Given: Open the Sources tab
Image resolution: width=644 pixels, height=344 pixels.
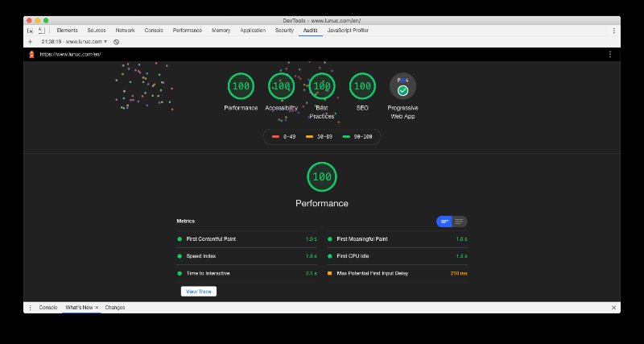Looking at the screenshot, I should [x=97, y=31].
